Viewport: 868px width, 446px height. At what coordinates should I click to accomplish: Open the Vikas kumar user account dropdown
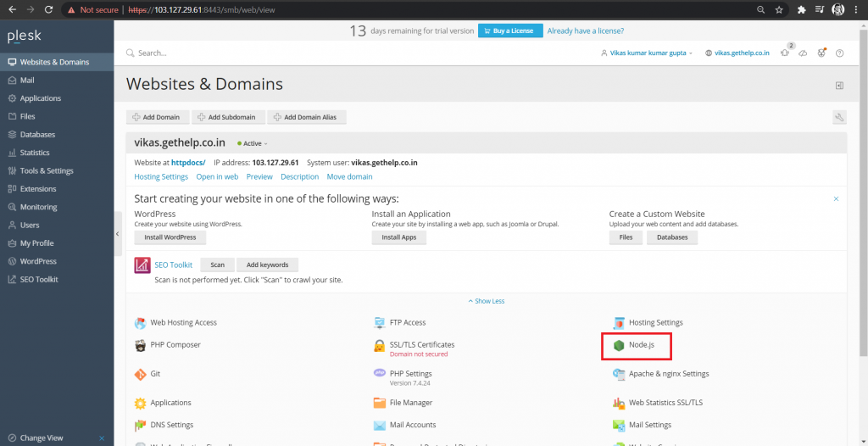pyautogui.click(x=646, y=53)
